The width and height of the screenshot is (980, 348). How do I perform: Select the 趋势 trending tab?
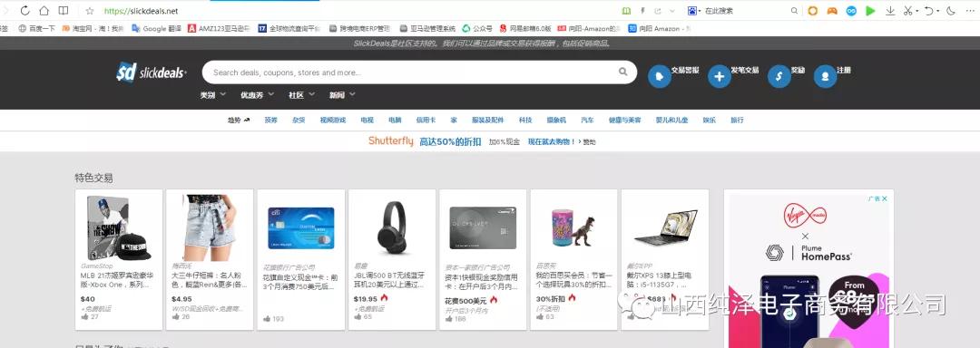(239, 120)
